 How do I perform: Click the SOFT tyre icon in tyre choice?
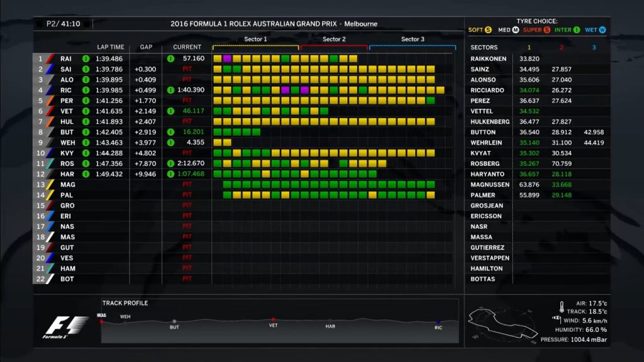coord(488,30)
